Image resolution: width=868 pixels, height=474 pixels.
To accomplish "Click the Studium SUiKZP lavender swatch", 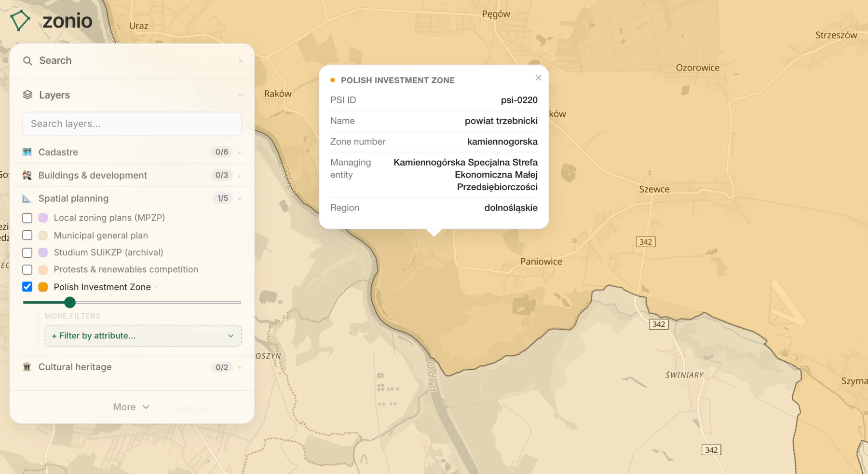I will 43,252.
